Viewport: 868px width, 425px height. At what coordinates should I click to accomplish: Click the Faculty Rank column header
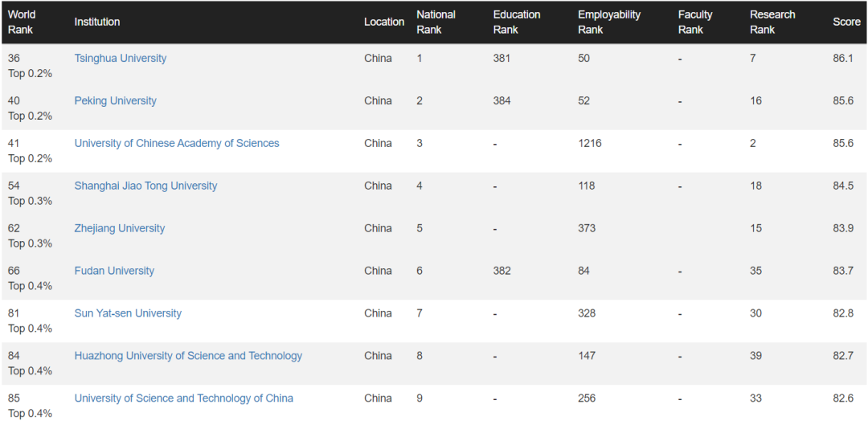(x=694, y=22)
